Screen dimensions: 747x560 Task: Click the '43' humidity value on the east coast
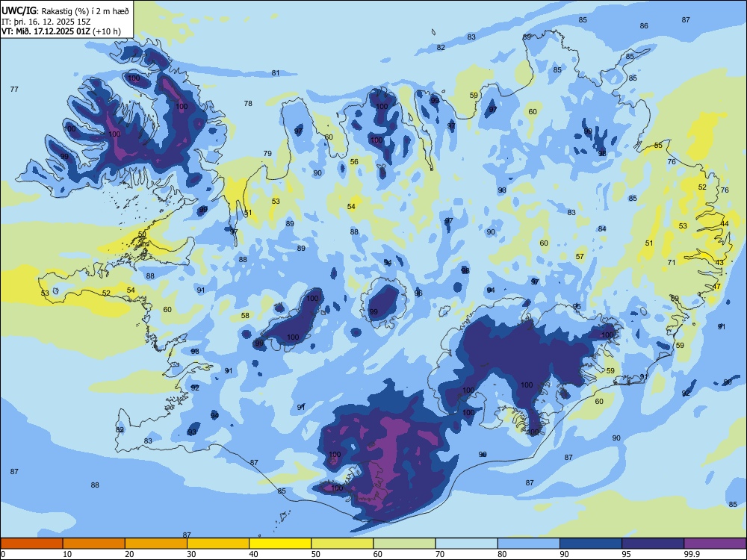click(719, 262)
